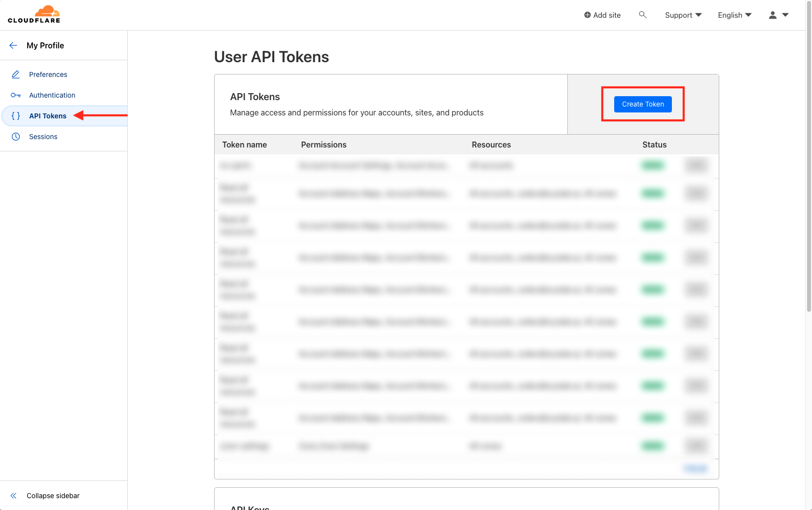Viewport: 812px width, 510px height.
Task: Navigate to Preferences in the sidebar
Action: (x=48, y=74)
